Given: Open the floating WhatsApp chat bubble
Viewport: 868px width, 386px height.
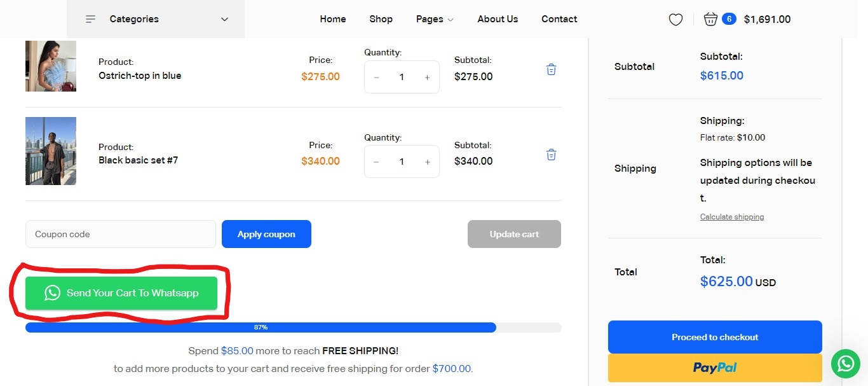Looking at the screenshot, I should pos(846,363).
